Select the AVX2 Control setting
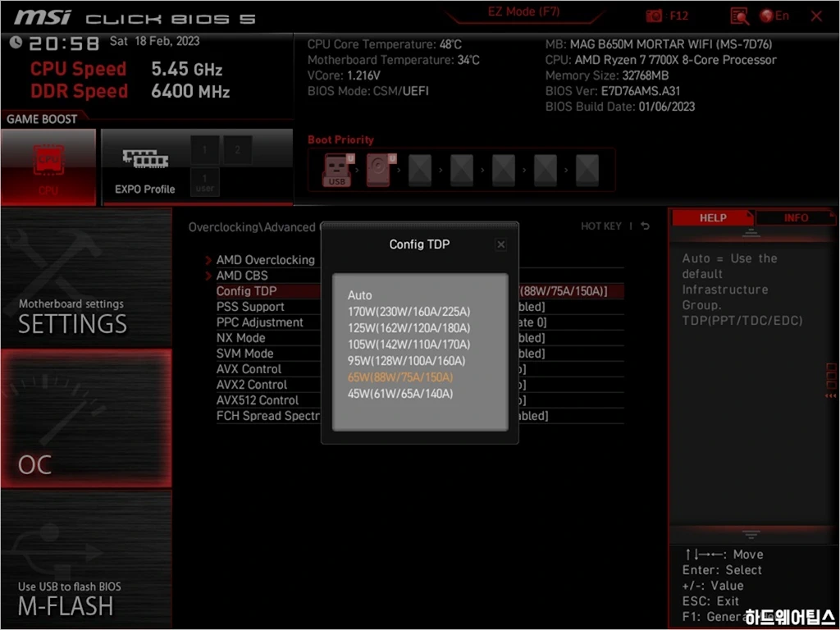The image size is (840, 630). [x=252, y=385]
